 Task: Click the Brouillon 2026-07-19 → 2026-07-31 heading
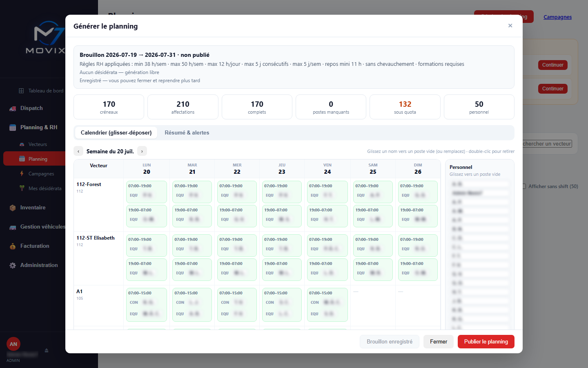[145, 55]
